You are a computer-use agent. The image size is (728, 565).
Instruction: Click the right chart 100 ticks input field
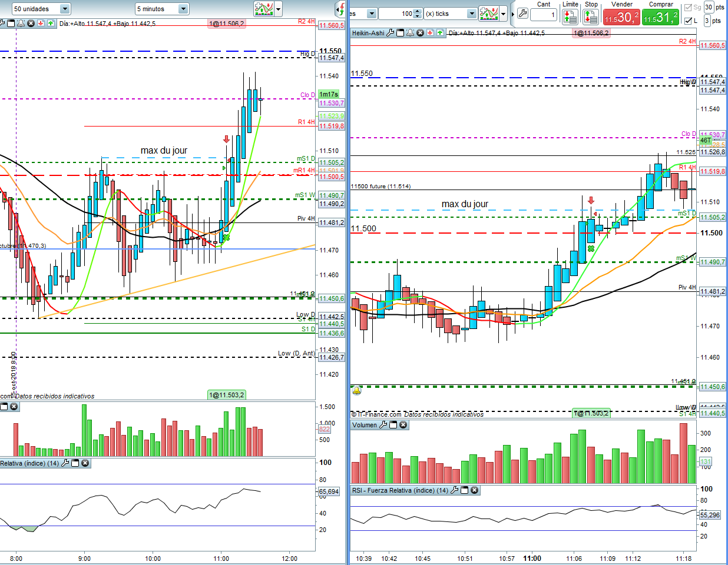tap(396, 14)
